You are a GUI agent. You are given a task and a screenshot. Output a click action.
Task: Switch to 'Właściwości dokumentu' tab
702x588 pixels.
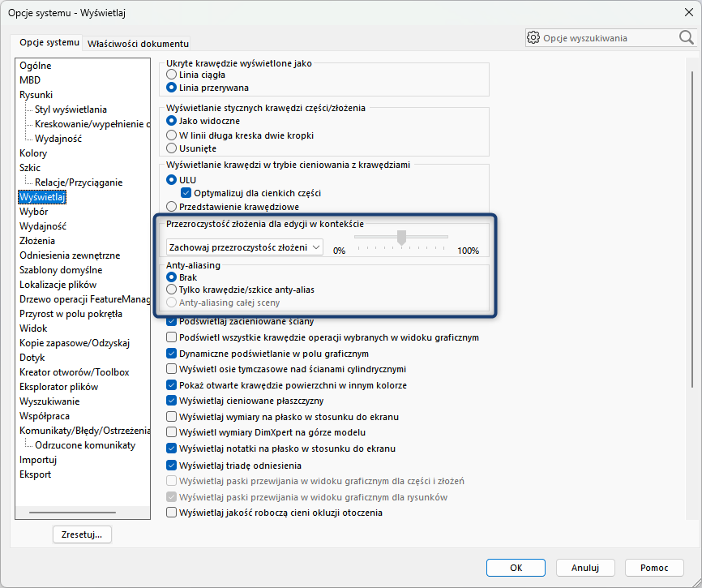pos(138,43)
